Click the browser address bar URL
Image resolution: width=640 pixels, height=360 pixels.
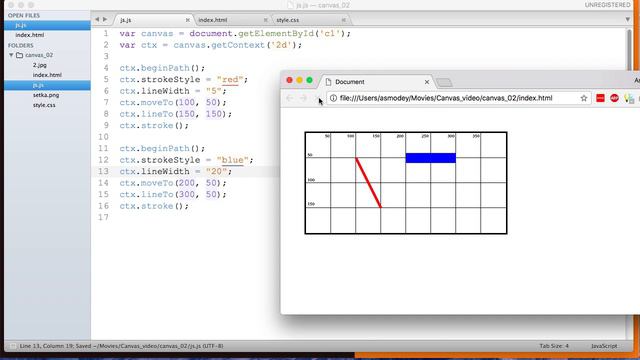(446, 98)
